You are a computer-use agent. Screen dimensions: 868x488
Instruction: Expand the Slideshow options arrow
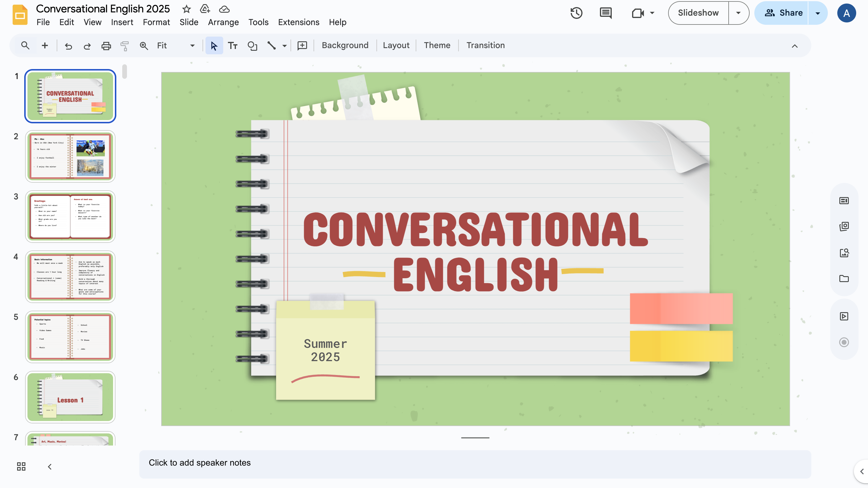pyautogui.click(x=738, y=13)
